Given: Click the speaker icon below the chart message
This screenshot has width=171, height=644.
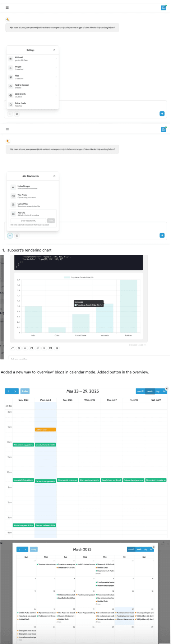Looking at the screenshot, I should (25, 348).
